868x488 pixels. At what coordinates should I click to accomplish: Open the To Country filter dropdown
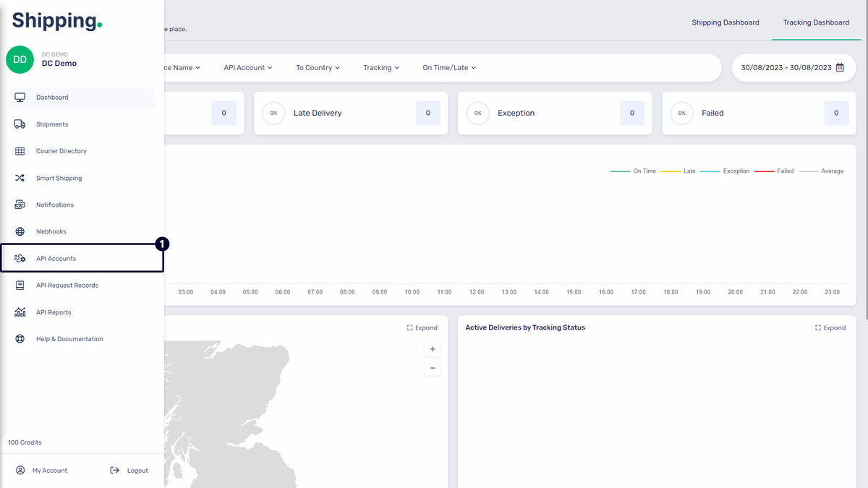pyautogui.click(x=318, y=67)
